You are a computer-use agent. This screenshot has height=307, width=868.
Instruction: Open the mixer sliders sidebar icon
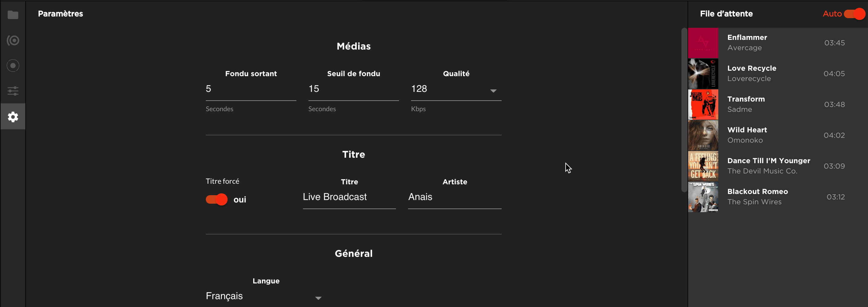point(13,91)
